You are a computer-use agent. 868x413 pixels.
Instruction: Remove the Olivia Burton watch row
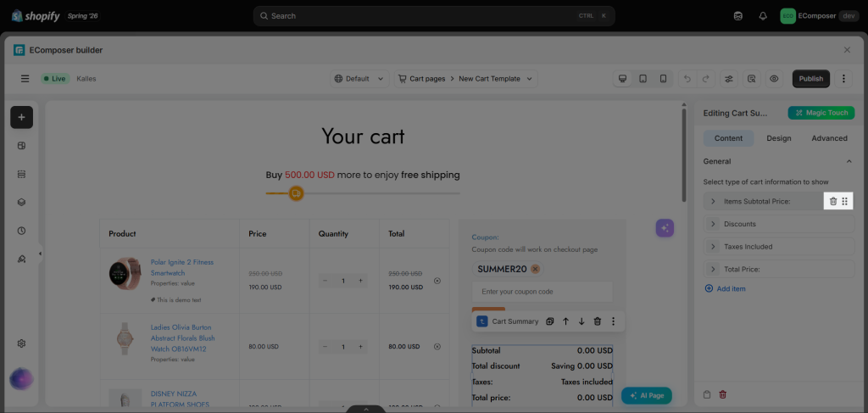[437, 347]
